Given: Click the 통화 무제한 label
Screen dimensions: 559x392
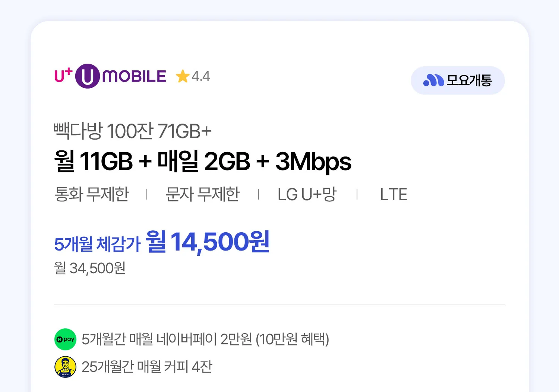Looking at the screenshot, I should [92, 194].
